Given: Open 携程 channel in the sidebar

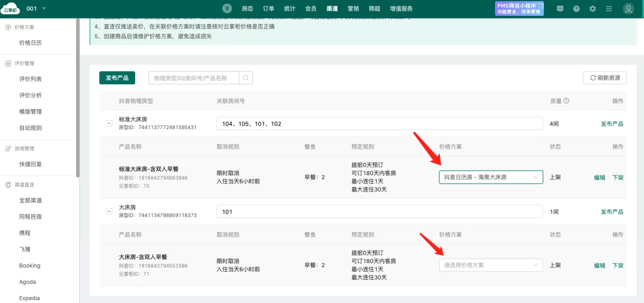Looking at the screenshot, I should pos(25,233).
